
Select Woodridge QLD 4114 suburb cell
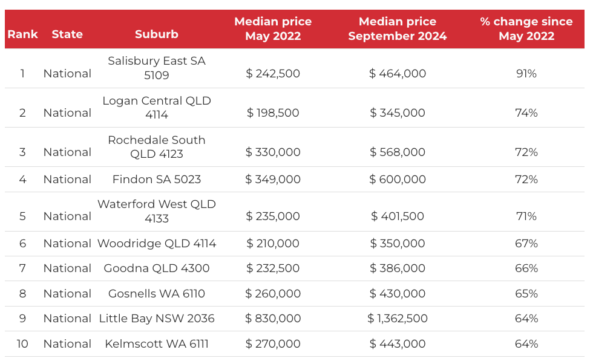[157, 244]
